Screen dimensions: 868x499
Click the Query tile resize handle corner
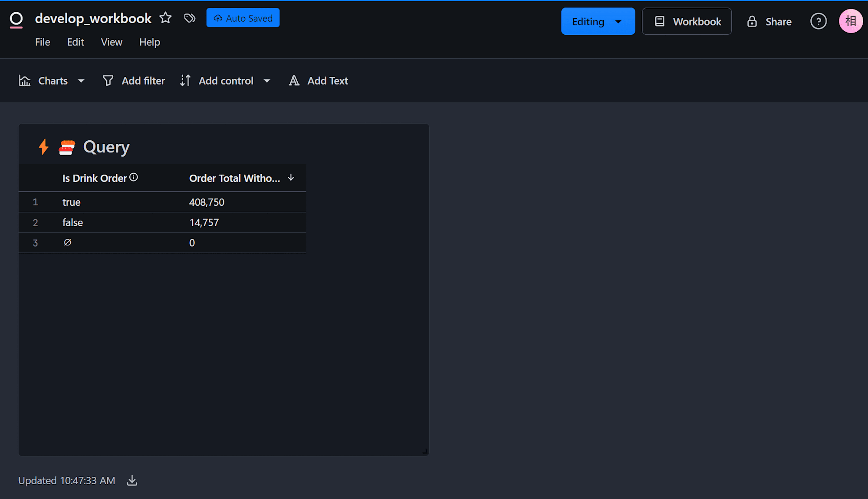click(425, 452)
